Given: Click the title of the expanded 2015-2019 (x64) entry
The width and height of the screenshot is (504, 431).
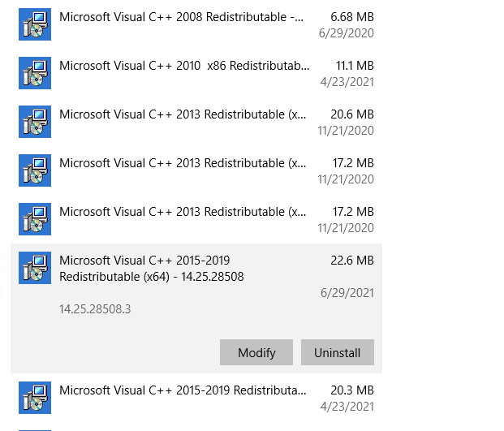Looking at the screenshot, I should click(x=152, y=269).
